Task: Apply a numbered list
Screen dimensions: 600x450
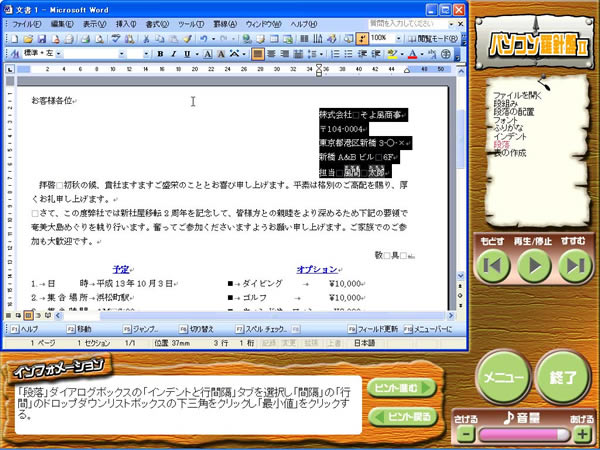Action: 335,54
